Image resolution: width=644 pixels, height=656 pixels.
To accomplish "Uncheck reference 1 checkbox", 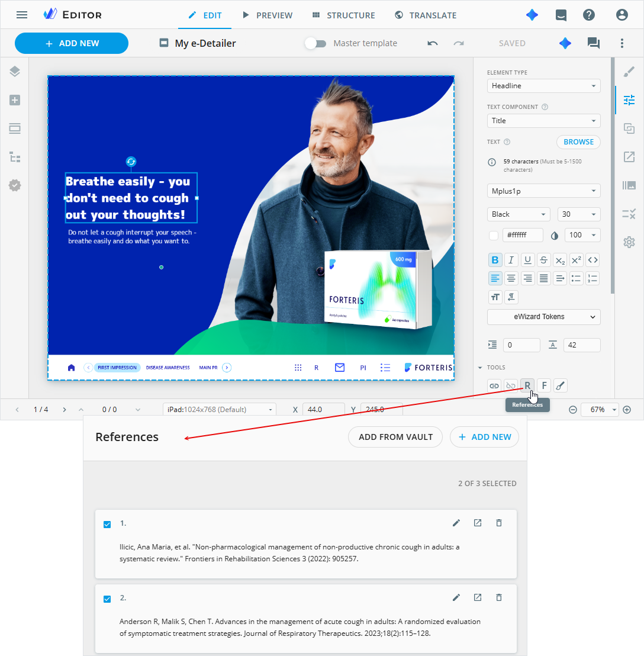I will (x=107, y=525).
